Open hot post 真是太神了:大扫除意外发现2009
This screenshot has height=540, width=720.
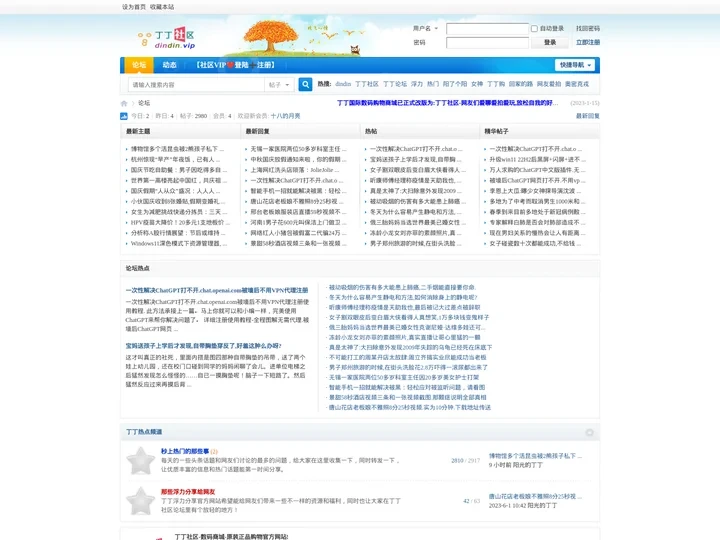[x=416, y=191]
